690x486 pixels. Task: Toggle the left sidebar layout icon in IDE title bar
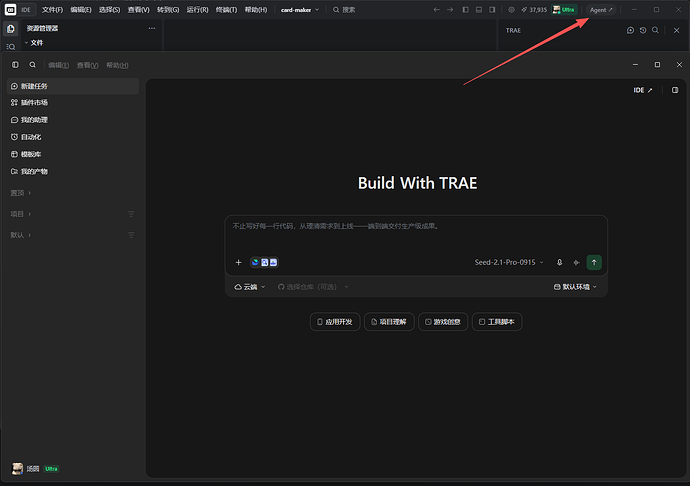coord(466,10)
